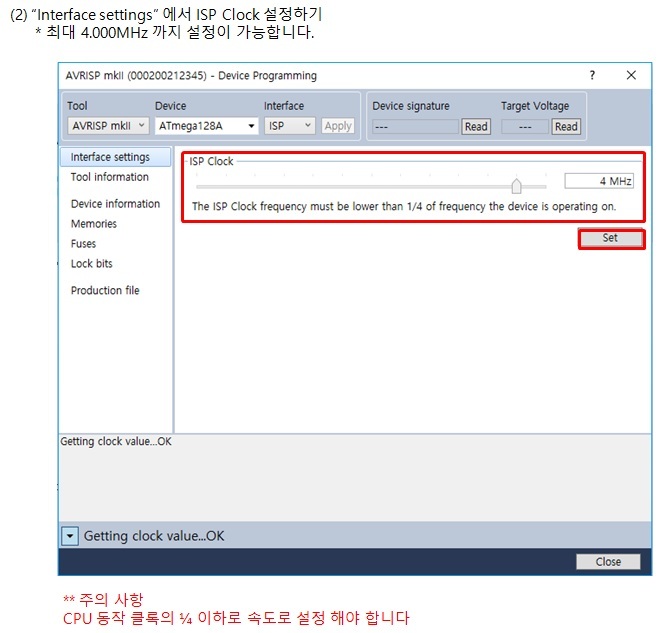Open Tool information page
Viewport: 658px width, 633px height.
[x=110, y=177]
